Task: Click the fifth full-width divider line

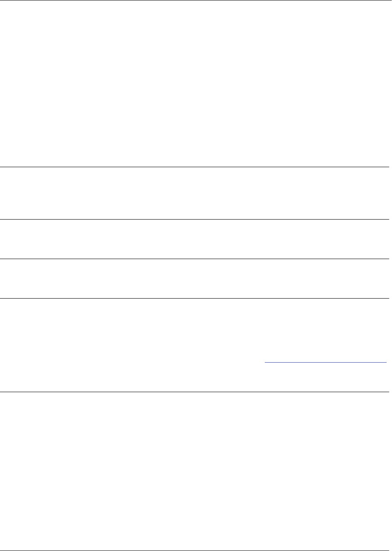Action: 194,392
